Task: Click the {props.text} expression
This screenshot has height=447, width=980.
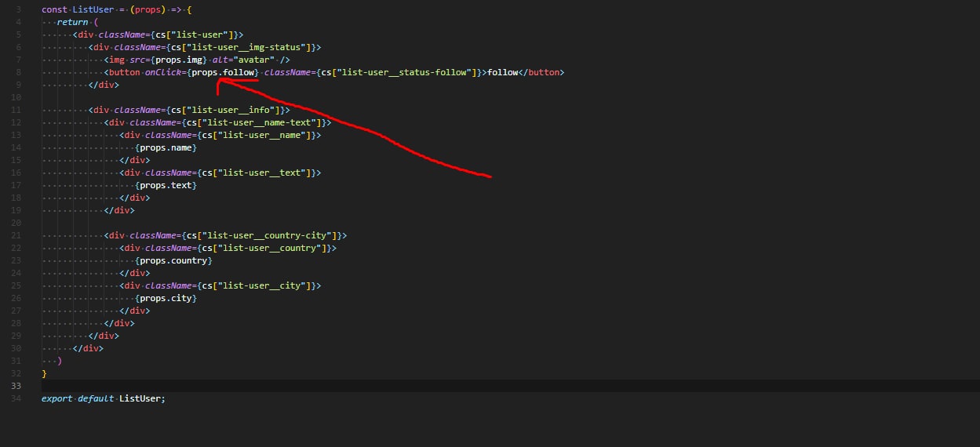Action: [x=166, y=185]
